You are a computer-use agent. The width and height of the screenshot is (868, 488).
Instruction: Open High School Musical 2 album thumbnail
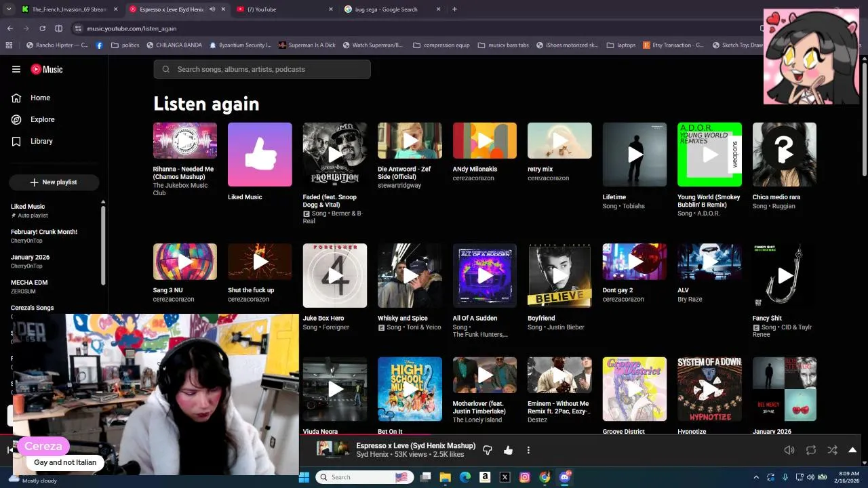pos(410,389)
